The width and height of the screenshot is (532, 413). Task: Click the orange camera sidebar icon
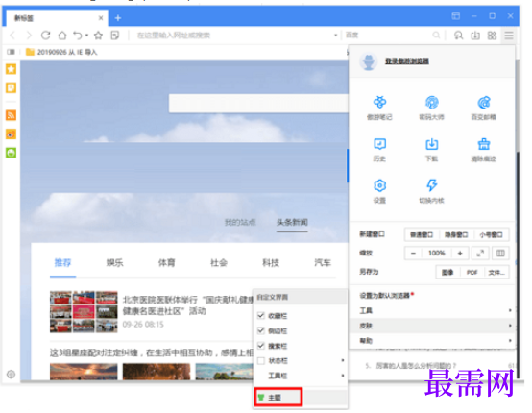(11, 134)
